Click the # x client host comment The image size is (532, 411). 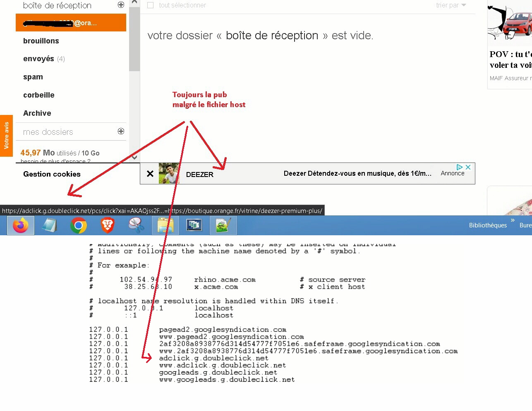coord(332,287)
